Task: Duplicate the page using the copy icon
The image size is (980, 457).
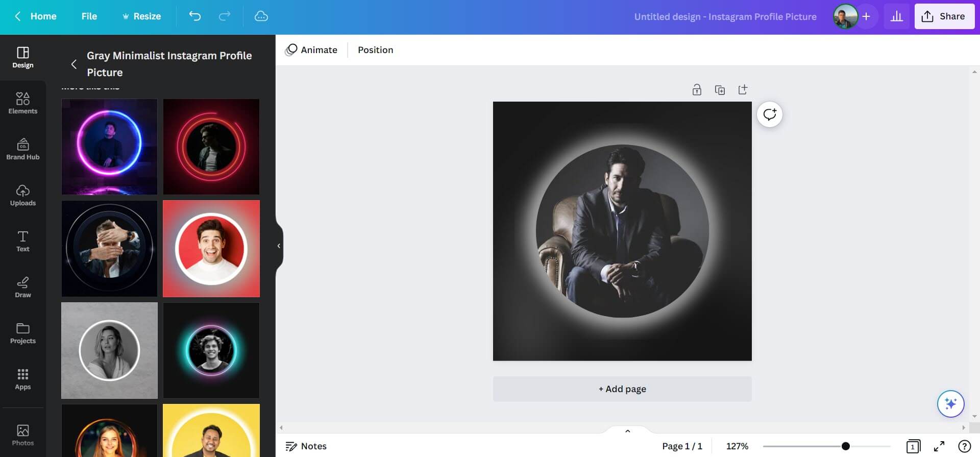Action: tap(720, 90)
